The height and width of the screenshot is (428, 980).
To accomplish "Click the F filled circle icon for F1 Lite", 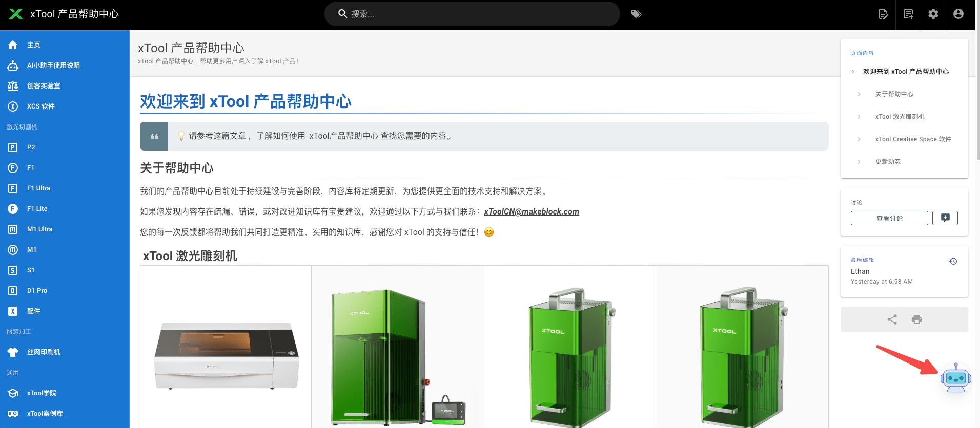I will point(13,209).
